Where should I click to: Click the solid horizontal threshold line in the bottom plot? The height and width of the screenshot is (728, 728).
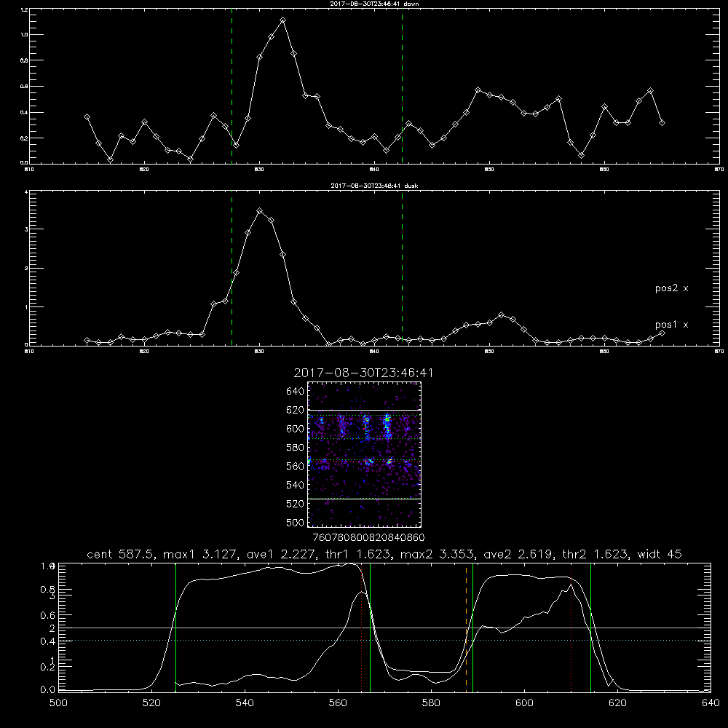point(384,628)
